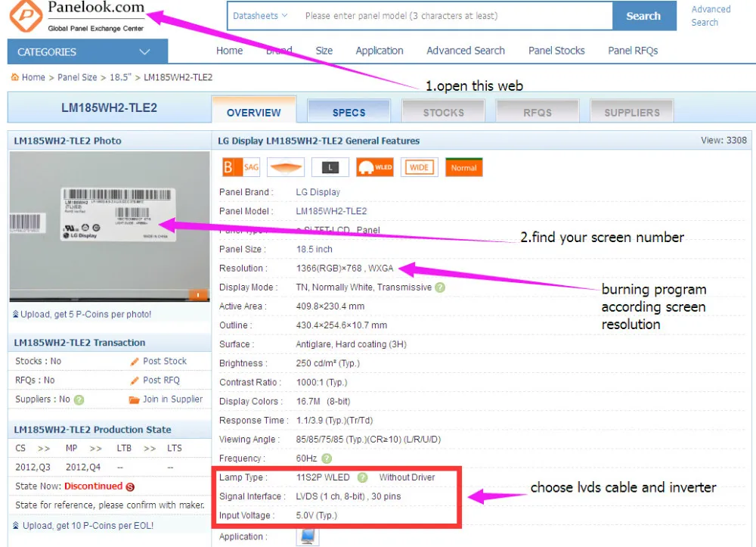Click the help icon beside Suppliers: No
756x547 pixels.
(79, 399)
